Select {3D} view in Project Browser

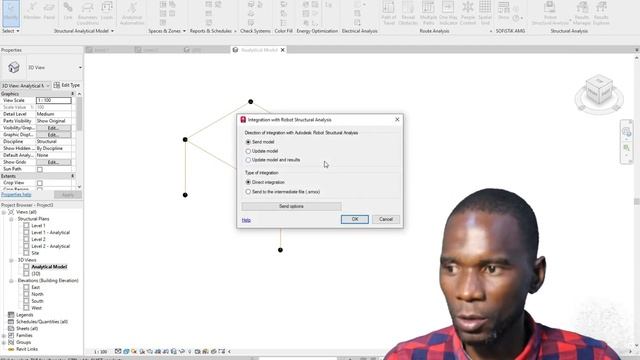pyautogui.click(x=36, y=274)
